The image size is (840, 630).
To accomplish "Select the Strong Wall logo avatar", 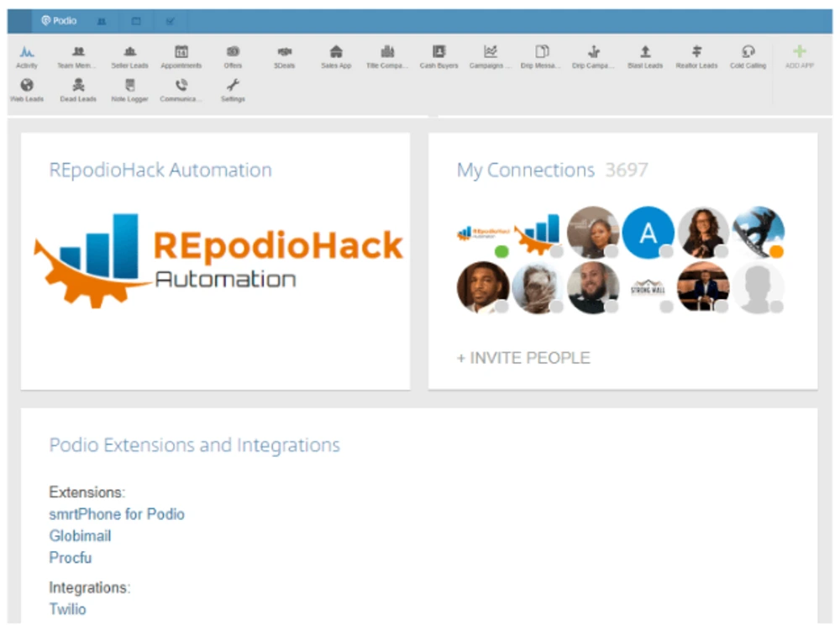I will tap(648, 288).
